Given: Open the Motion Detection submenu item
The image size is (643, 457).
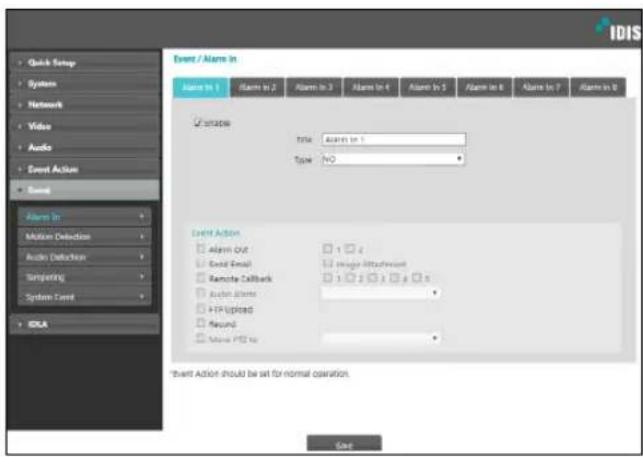Looking at the screenshot, I should point(84,237).
